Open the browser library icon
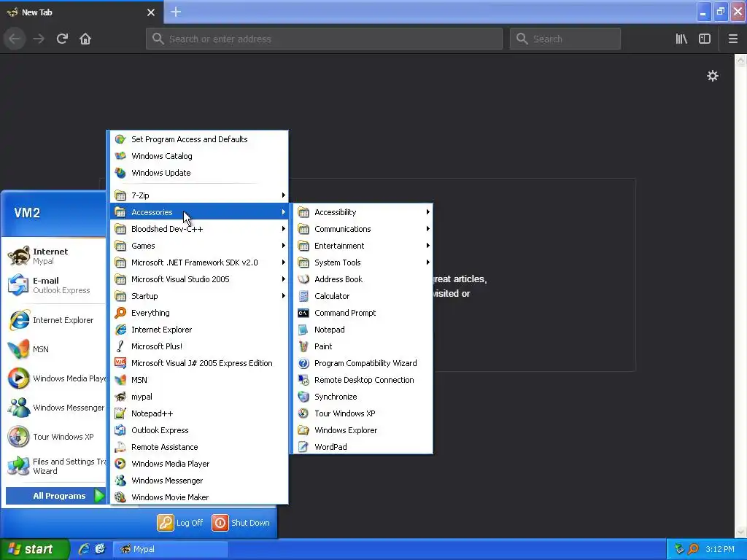747x560 pixels. coord(681,39)
